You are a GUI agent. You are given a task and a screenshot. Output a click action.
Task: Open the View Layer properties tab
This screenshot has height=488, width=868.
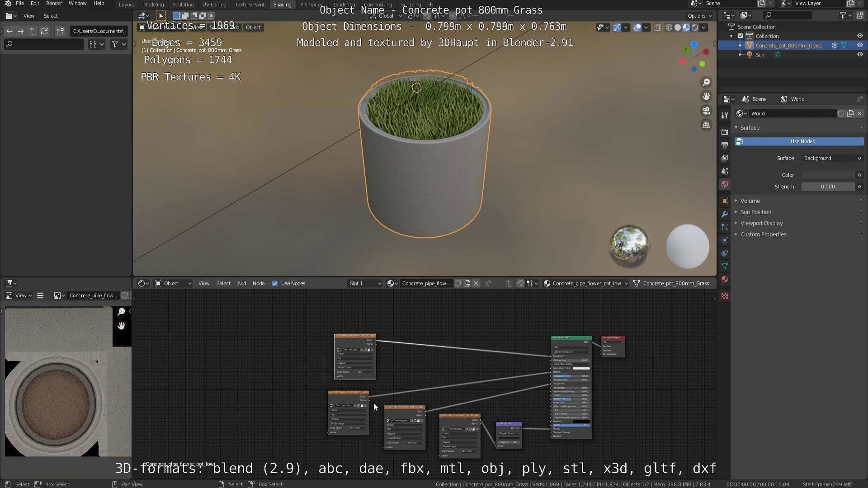725,158
